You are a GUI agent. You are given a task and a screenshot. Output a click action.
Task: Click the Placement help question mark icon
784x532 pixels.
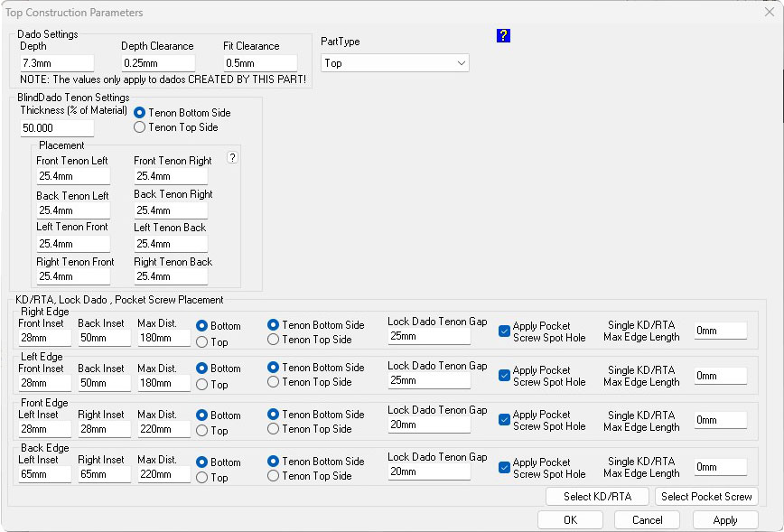point(232,158)
